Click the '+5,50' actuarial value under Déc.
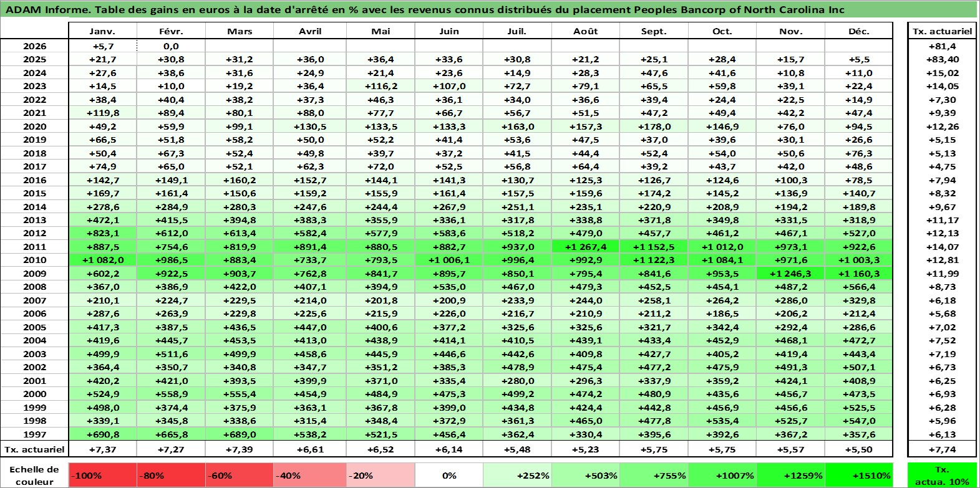This screenshot has width=980, height=488. click(x=859, y=449)
